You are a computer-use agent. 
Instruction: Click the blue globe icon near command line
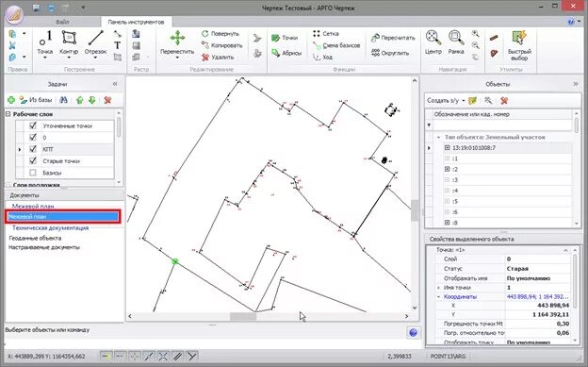point(414,332)
